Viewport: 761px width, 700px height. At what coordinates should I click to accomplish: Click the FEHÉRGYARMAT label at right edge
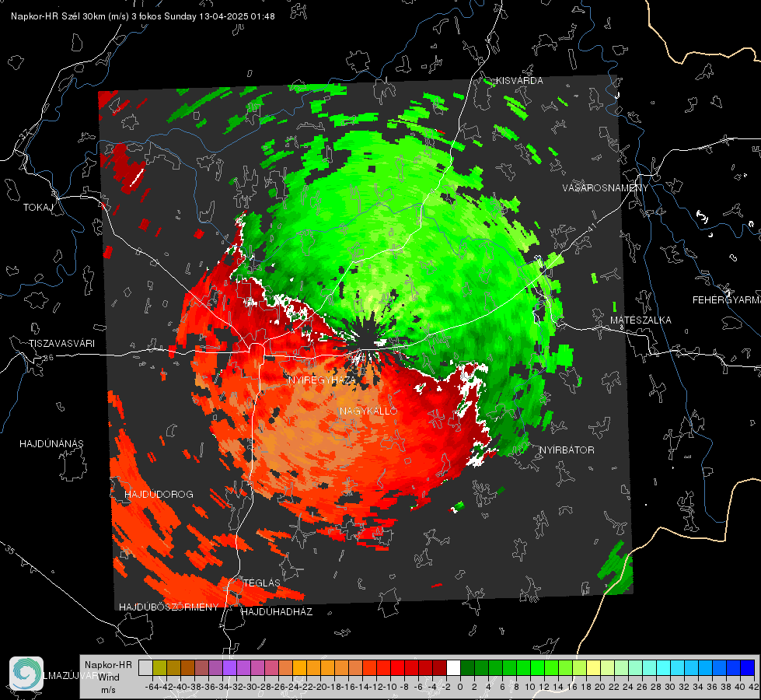pyautogui.click(x=726, y=300)
